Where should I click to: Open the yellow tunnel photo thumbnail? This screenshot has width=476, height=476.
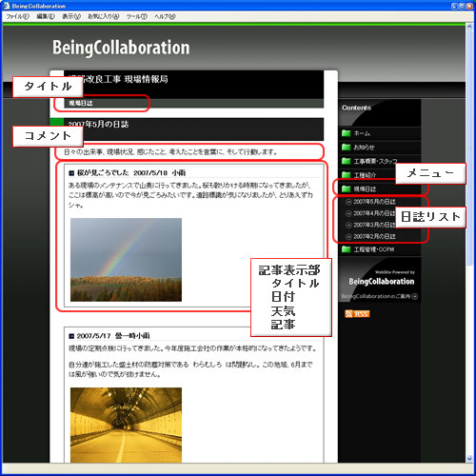tap(126, 425)
